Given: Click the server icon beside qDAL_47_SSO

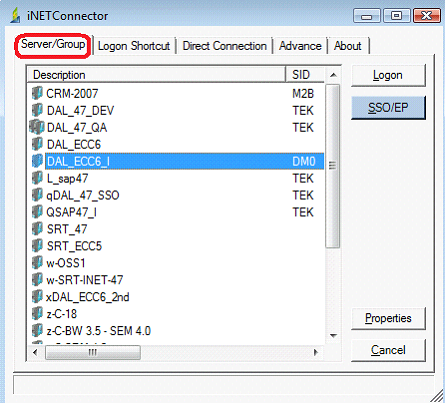Looking at the screenshot, I should 37,195.
